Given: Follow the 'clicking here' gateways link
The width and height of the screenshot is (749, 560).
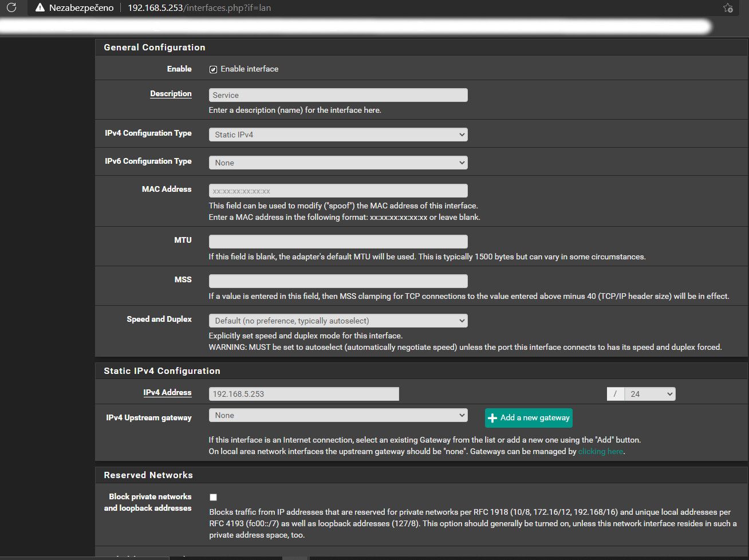Looking at the screenshot, I should coord(601,451).
